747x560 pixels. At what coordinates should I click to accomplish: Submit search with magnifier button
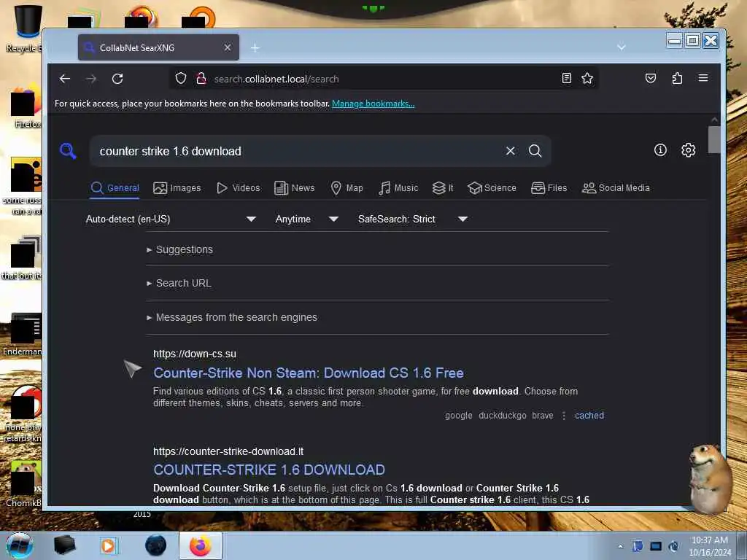tap(535, 151)
